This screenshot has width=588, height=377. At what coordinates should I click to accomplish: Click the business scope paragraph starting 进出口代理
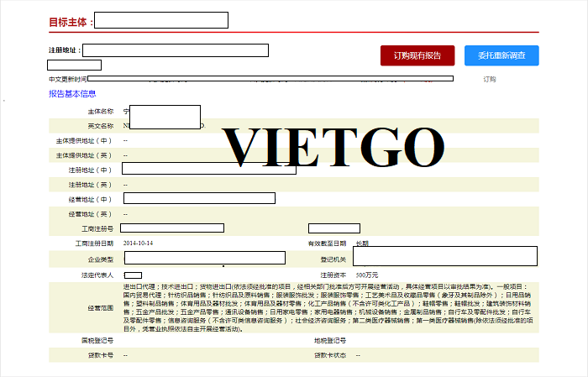coord(328,307)
